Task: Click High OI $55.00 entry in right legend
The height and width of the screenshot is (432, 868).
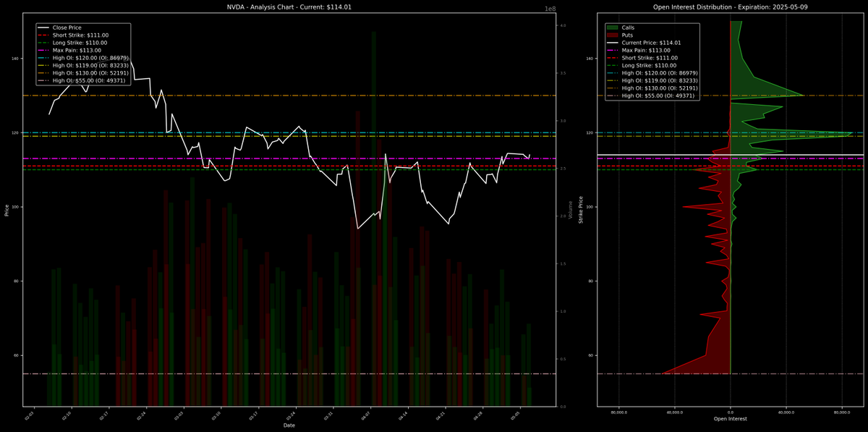Action: [651, 96]
